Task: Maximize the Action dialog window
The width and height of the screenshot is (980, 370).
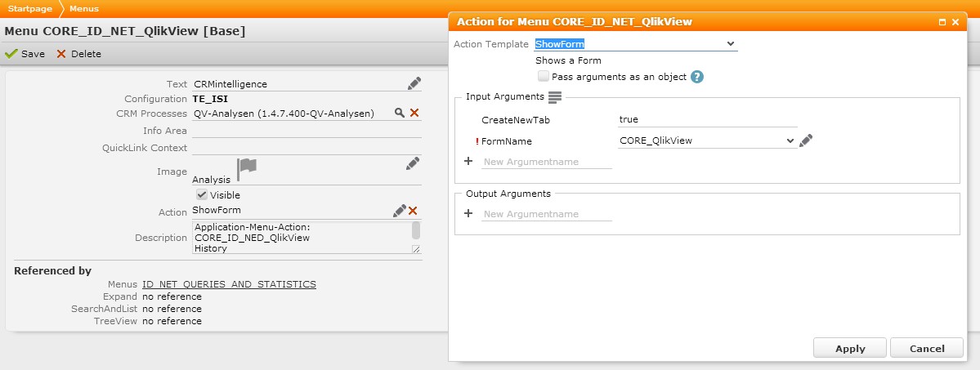Action: (x=942, y=22)
